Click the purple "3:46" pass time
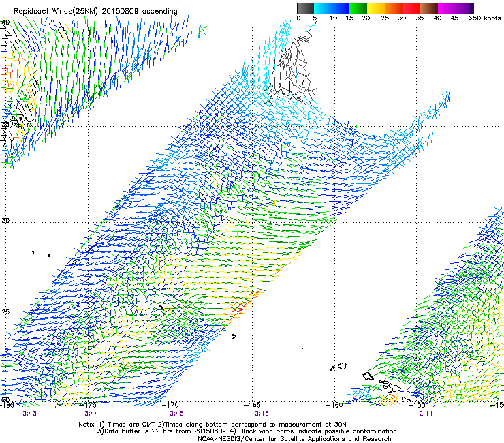 [x=262, y=414]
